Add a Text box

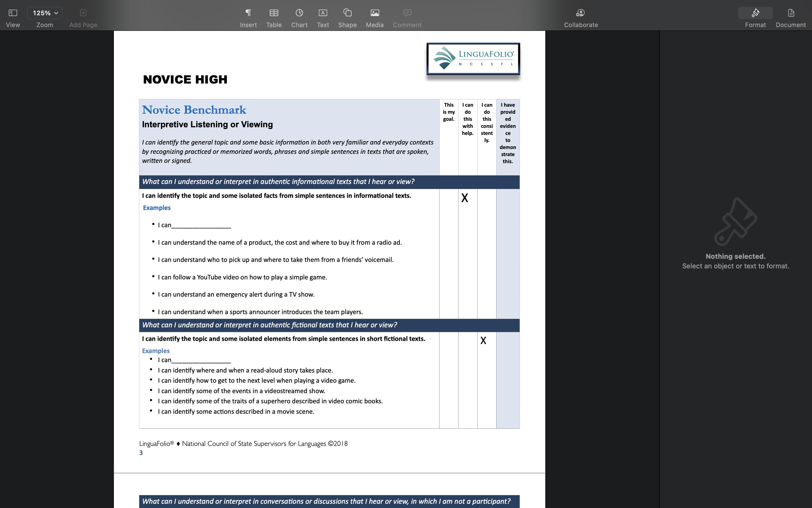click(323, 13)
